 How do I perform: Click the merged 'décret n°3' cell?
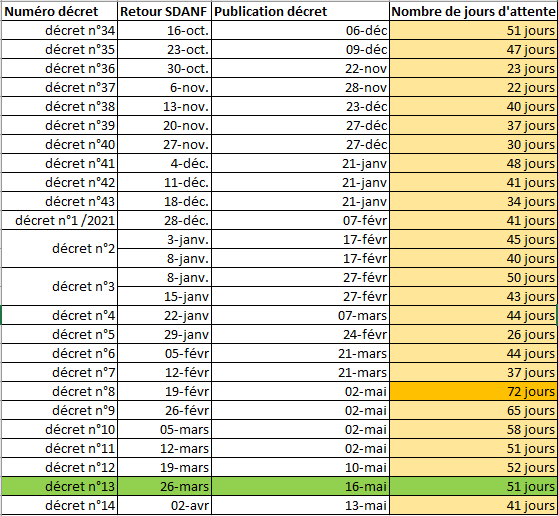(x=59, y=286)
